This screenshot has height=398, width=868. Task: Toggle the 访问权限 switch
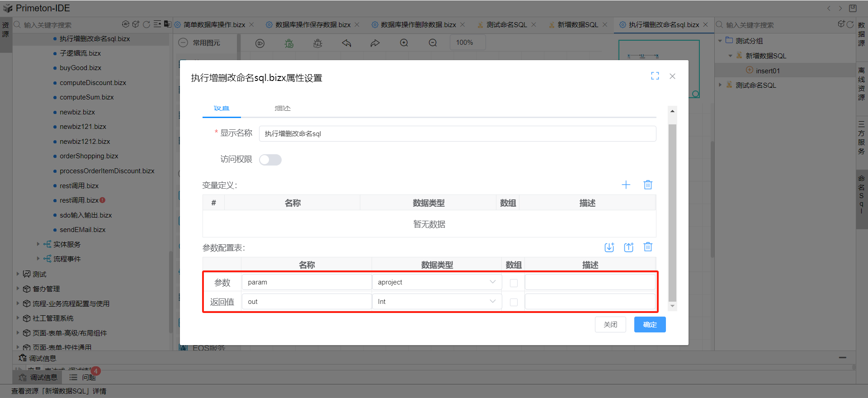[270, 160]
